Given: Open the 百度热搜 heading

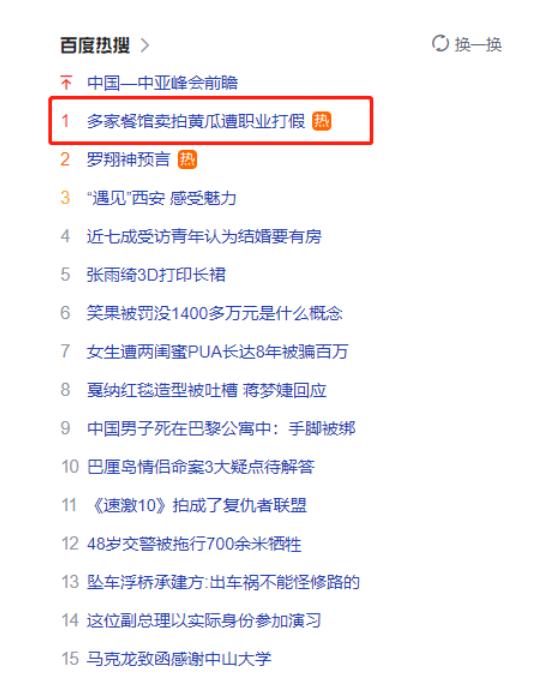Looking at the screenshot, I should (95, 45).
